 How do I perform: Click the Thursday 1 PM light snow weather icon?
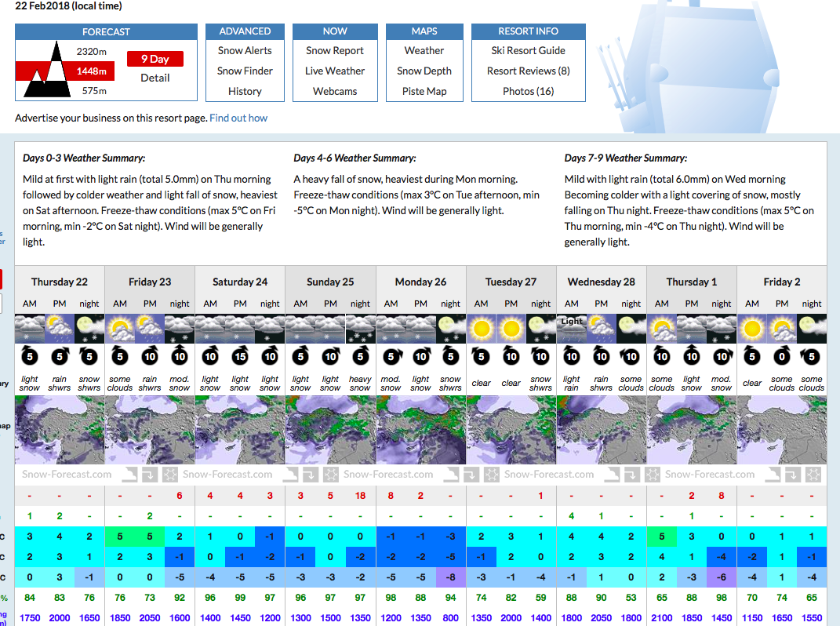[692, 329]
